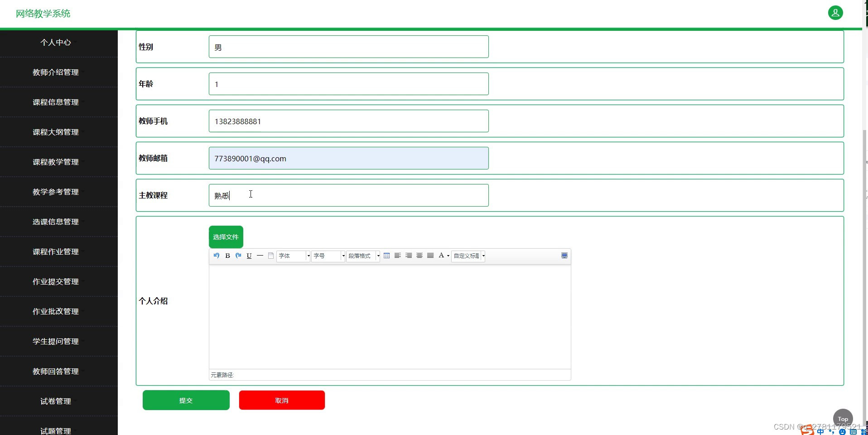Click the round Top back-to-top button
868x435 pixels.
tap(843, 419)
